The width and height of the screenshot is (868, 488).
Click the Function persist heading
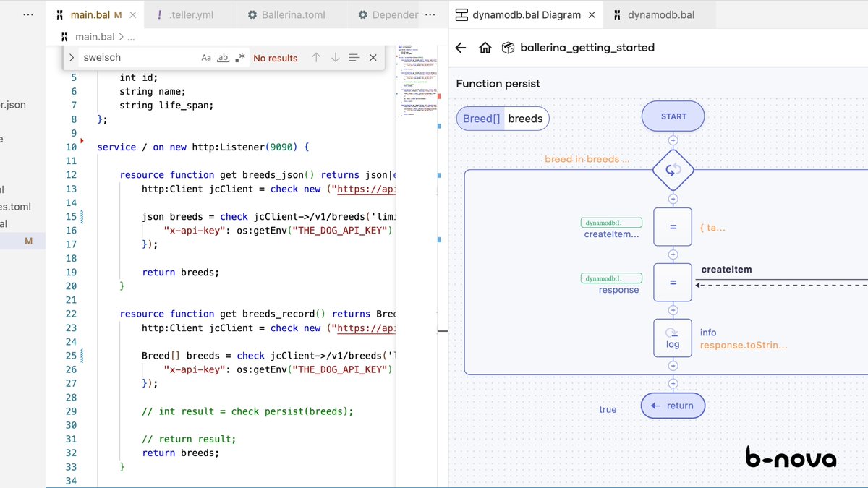click(498, 84)
